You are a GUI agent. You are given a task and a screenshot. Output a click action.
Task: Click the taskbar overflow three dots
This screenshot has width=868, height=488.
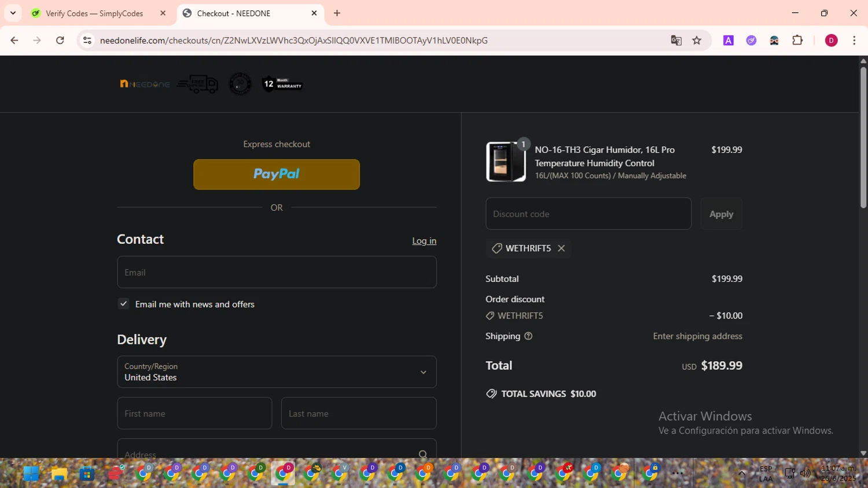point(678,474)
